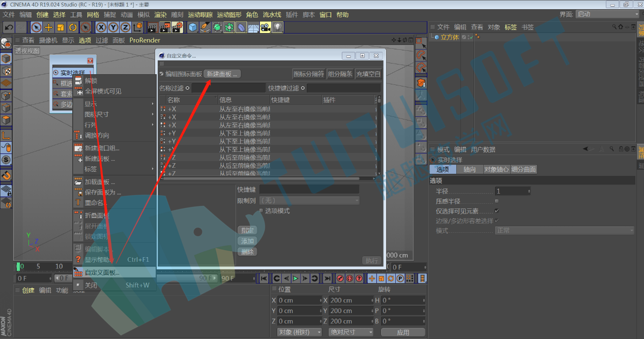Add a Cube primitive object

click(193, 27)
